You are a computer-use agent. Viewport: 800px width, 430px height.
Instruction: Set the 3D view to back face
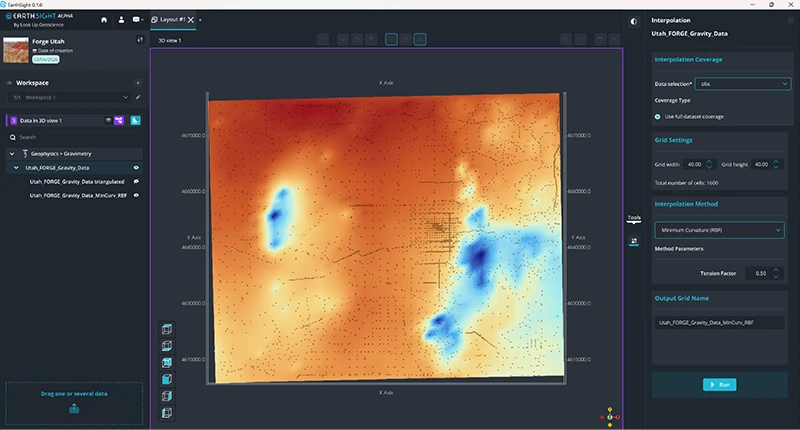click(167, 363)
